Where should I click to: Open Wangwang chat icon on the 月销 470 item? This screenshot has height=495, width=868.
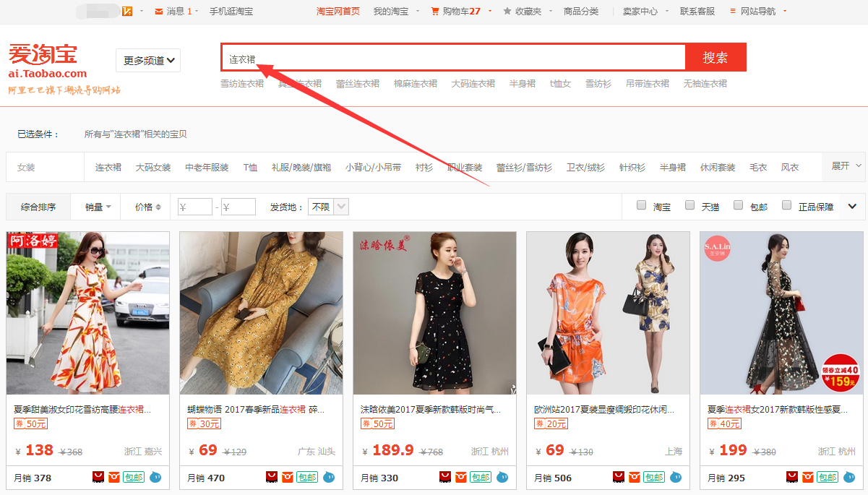(329, 477)
